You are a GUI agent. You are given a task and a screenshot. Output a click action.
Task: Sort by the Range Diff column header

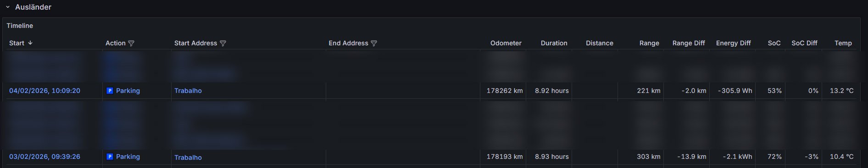(689, 43)
